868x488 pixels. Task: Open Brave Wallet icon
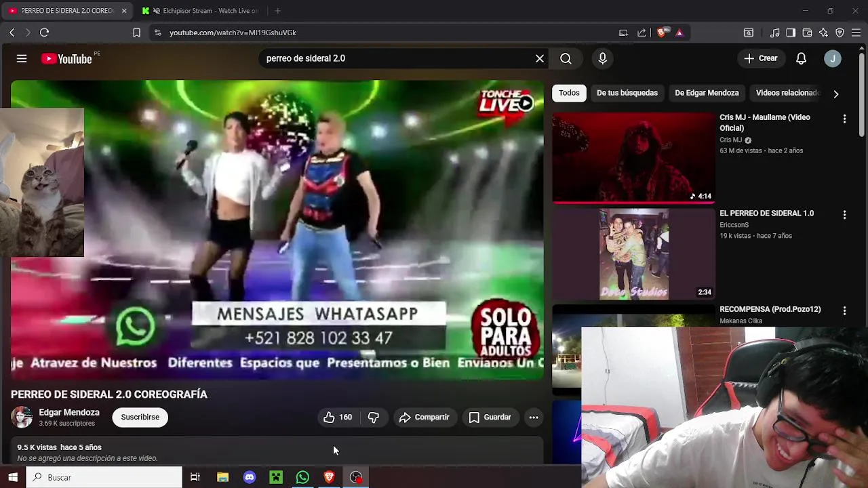(807, 33)
